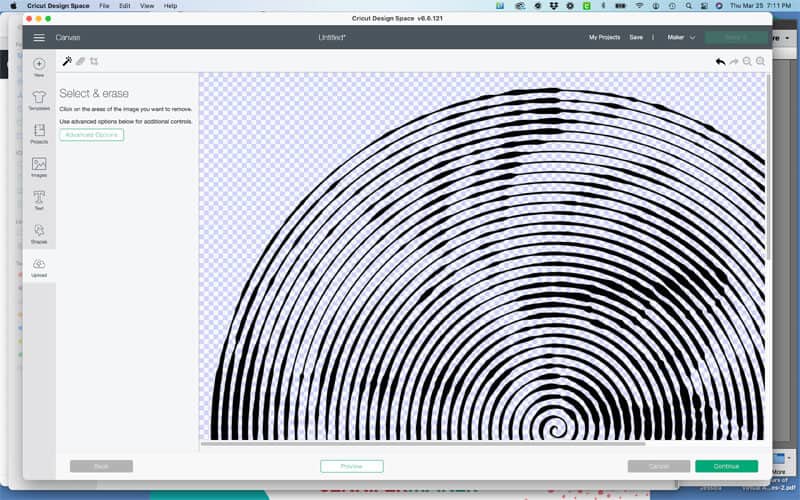
Task: Open the Shapes panel
Action: [39, 234]
